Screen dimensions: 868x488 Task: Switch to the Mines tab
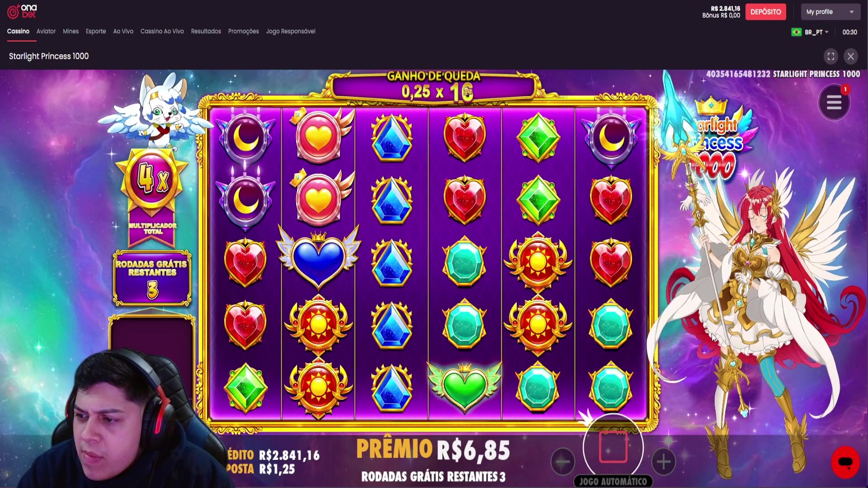coord(71,31)
